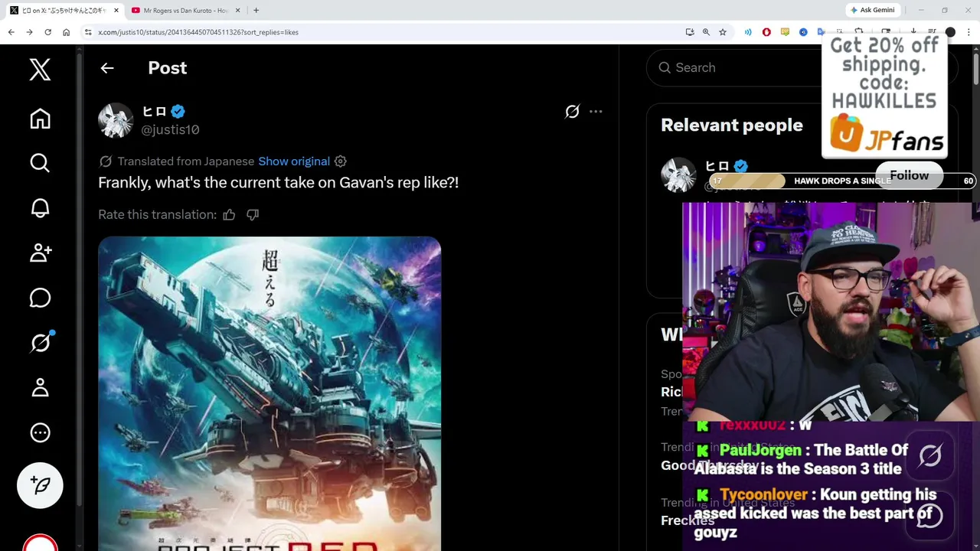The height and width of the screenshot is (551, 980).
Task: Click the page vertical scrollbar
Action: (975, 69)
